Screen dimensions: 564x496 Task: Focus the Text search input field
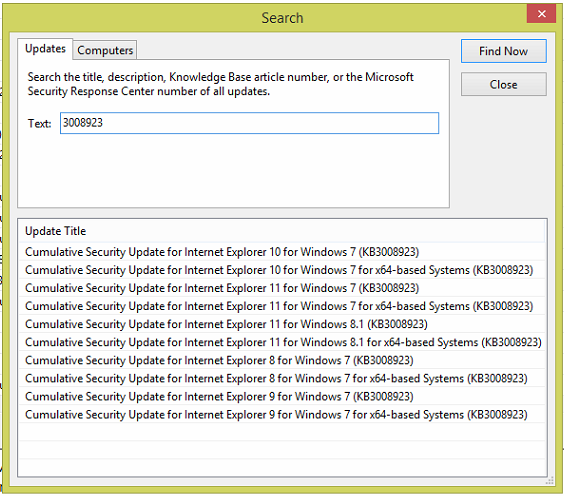pyautogui.click(x=249, y=123)
